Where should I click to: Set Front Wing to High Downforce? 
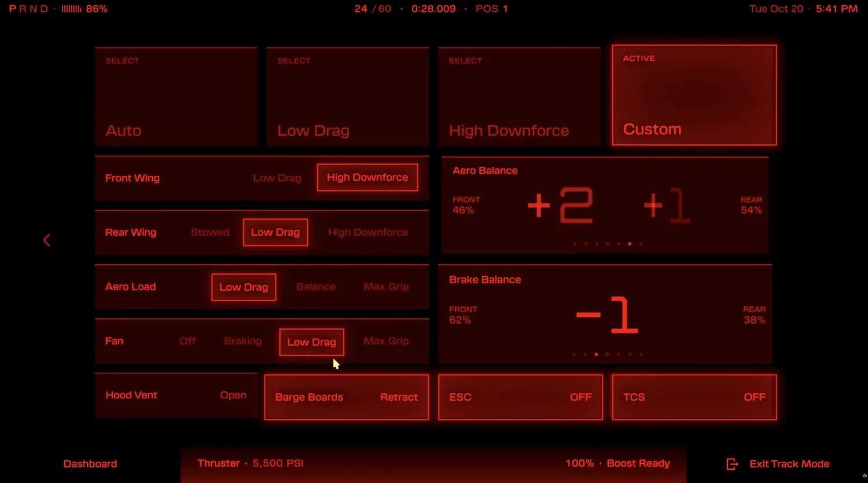coord(367,177)
